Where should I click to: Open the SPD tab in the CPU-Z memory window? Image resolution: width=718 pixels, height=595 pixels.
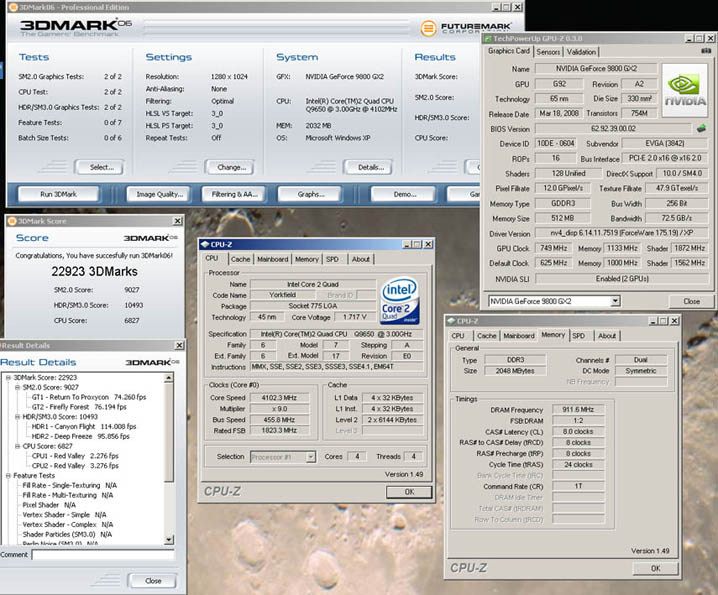tap(579, 335)
